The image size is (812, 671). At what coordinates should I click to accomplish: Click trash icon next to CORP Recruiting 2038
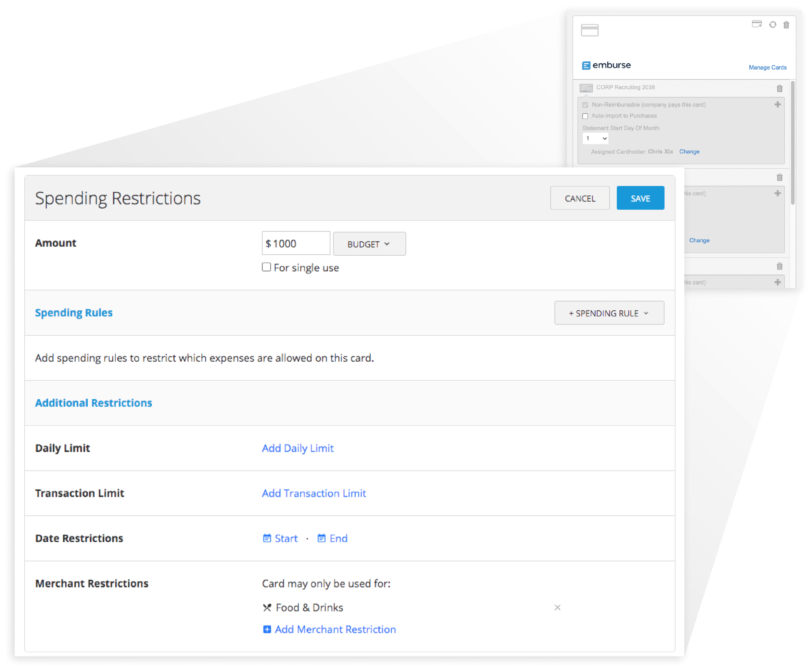click(779, 88)
